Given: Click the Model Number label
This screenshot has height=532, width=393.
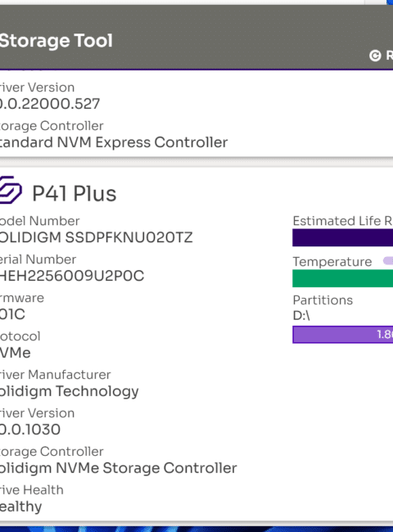Looking at the screenshot, I should (39, 221).
